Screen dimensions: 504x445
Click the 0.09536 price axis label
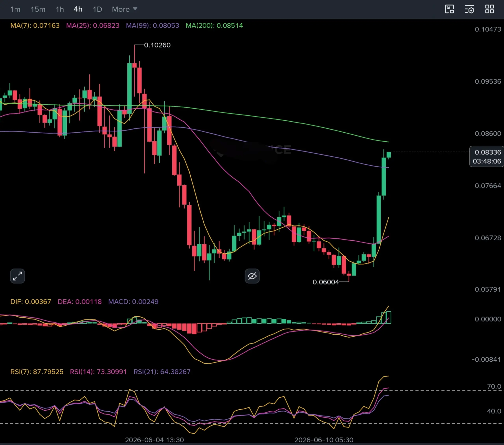[488, 81]
